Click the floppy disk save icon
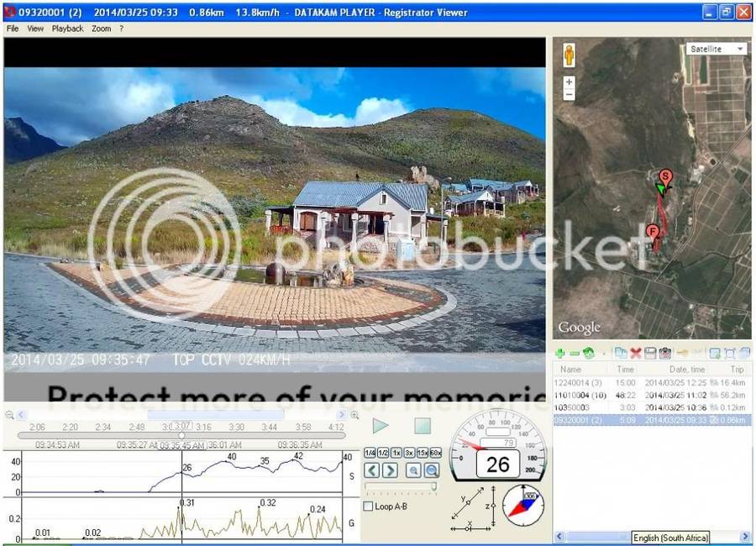The width and height of the screenshot is (756, 546). coord(649,354)
